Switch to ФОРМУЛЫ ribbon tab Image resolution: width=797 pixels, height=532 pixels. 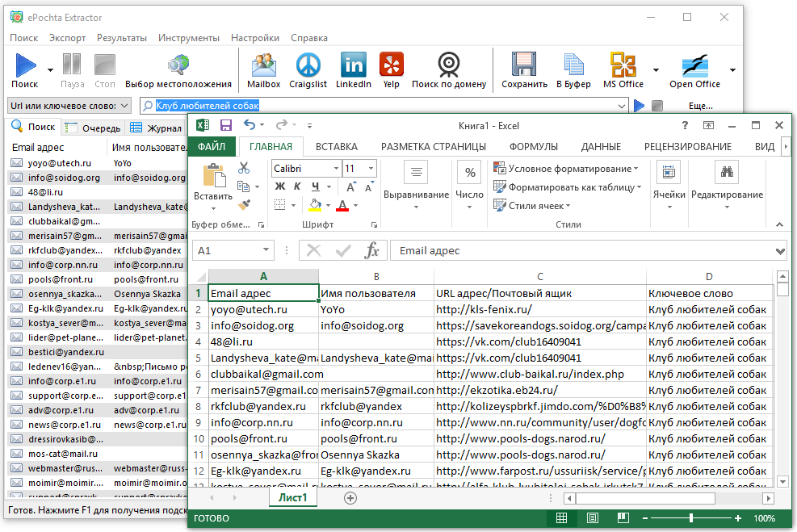click(533, 146)
